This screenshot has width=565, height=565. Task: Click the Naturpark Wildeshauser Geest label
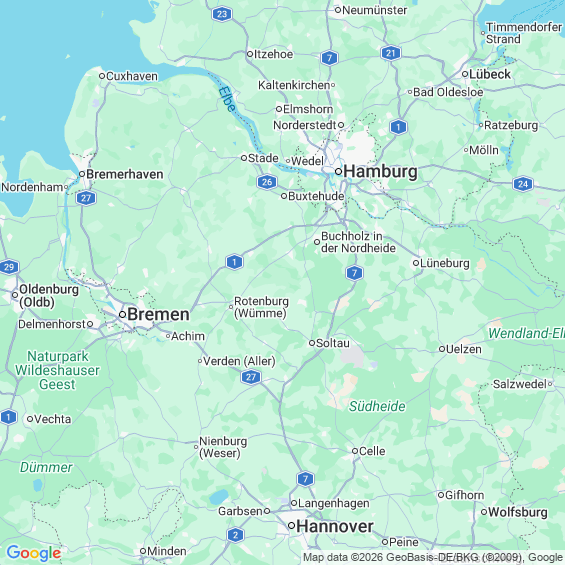point(57,370)
